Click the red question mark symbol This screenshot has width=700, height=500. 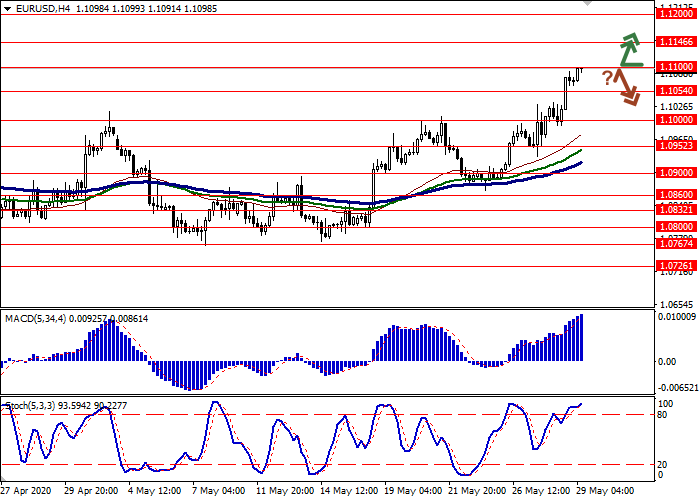pyautogui.click(x=607, y=78)
